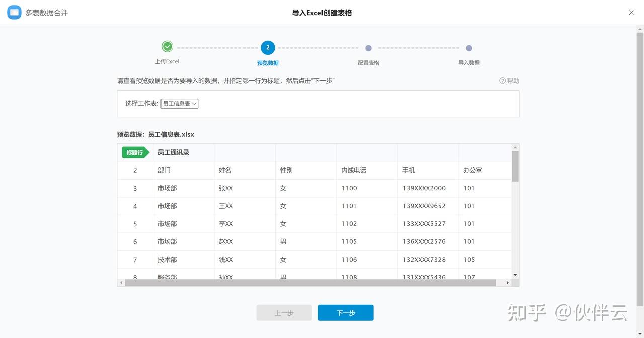Image resolution: width=644 pixels, height=338 pixels.
Task: Click the 1106 extension cell
Action: (367, 260)
